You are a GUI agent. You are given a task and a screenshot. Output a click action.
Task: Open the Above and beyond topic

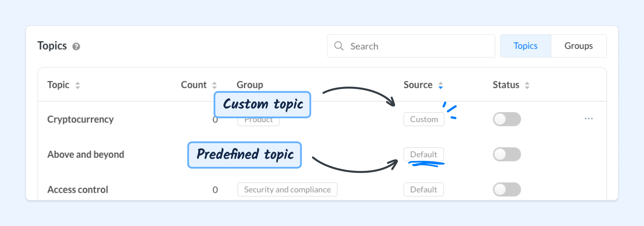86,154
